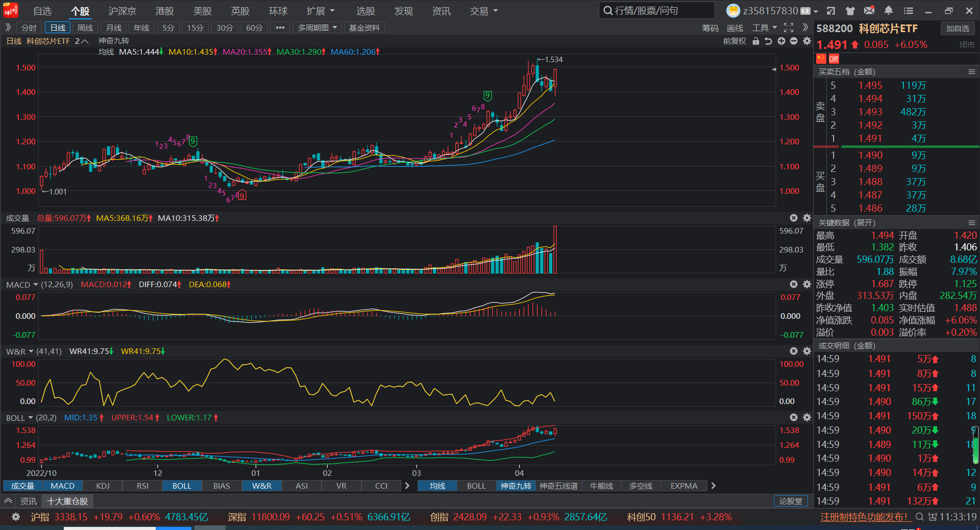
Task: Toggle the BOLL sub-indicator tab
Action: [182, 486]
